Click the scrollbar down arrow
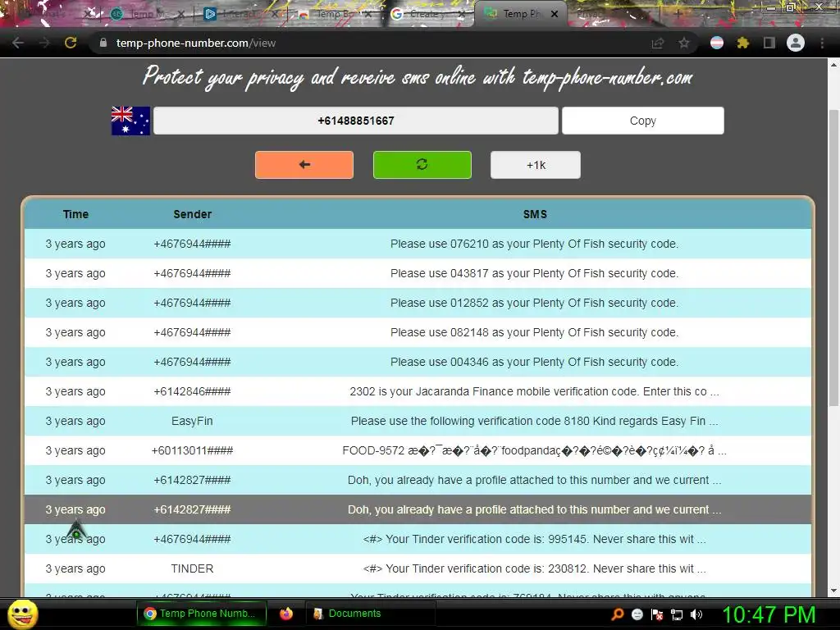This screenshot has width=840, height=630. point(833,591)
